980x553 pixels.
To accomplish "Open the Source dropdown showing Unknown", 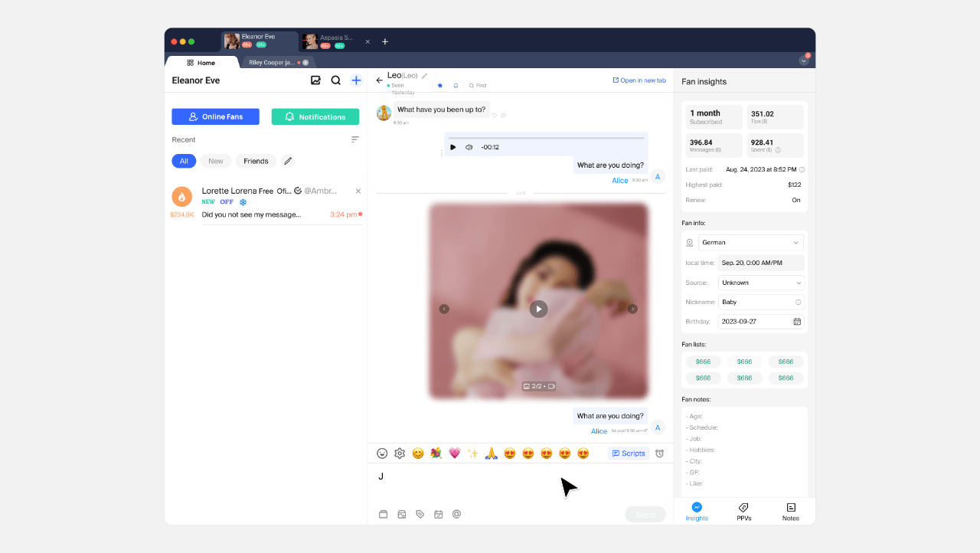I will point(761,283).
